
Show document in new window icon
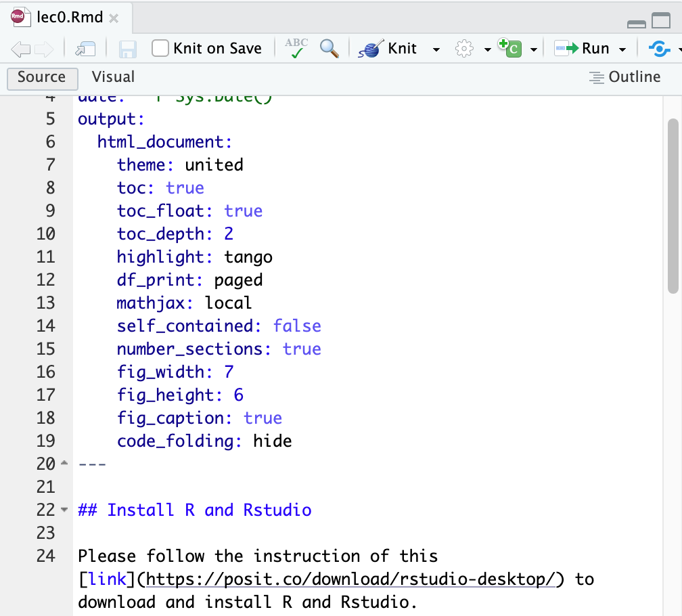(x=85, y=49)
